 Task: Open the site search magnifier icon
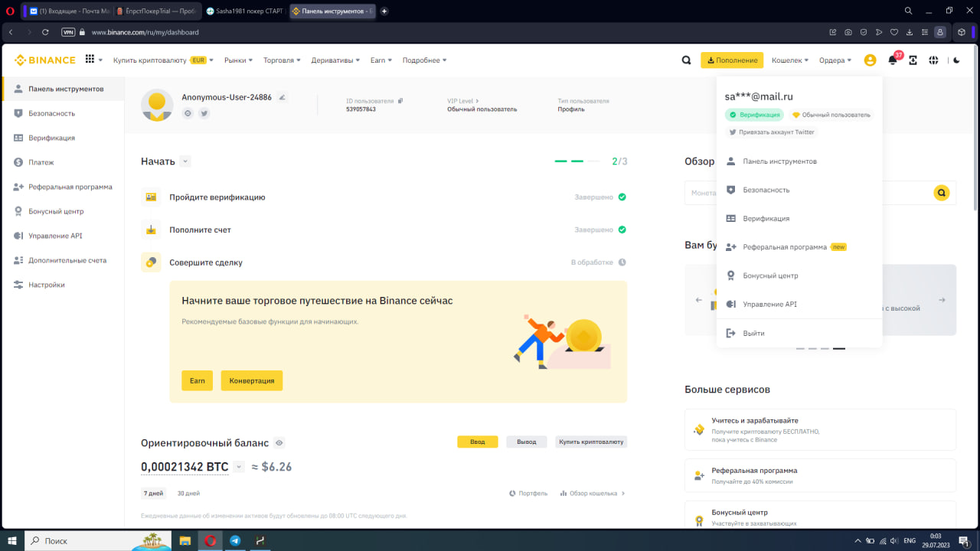point(687,60)
